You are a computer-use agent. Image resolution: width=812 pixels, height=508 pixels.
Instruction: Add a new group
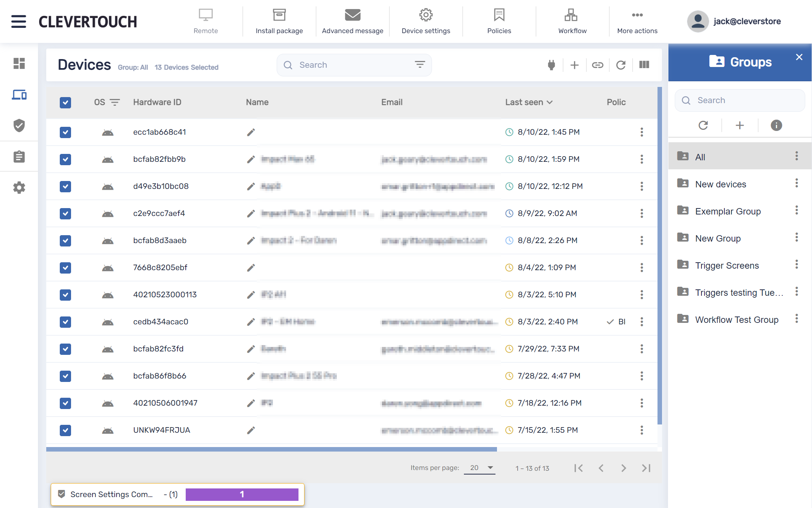pos(739,125)
